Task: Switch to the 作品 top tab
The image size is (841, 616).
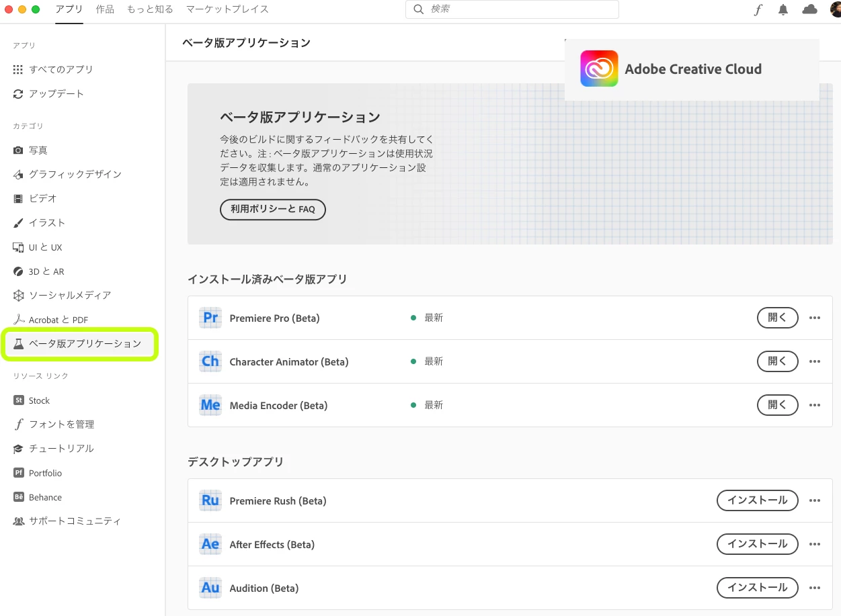Action: coord(105,9)
